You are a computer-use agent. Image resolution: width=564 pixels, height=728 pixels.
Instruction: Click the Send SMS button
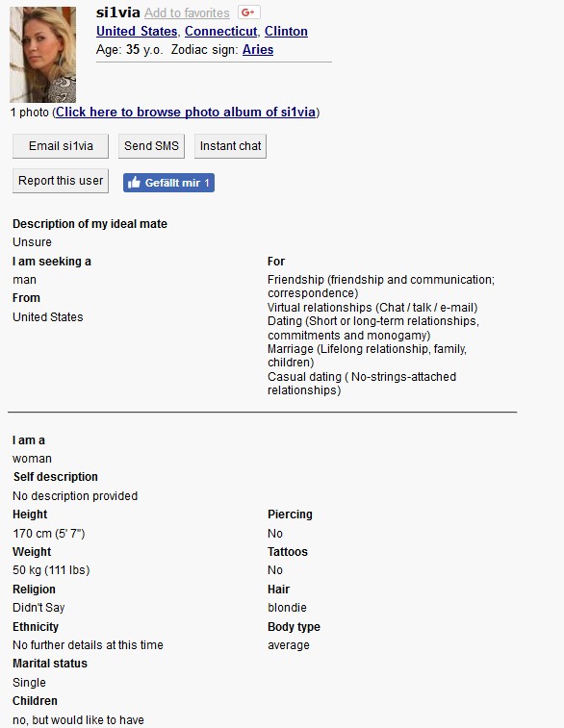(151, 146)
